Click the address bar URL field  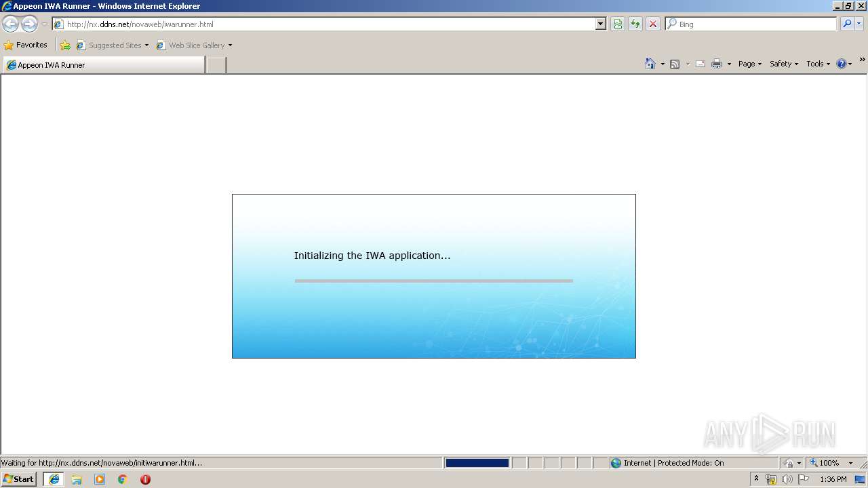325,24
